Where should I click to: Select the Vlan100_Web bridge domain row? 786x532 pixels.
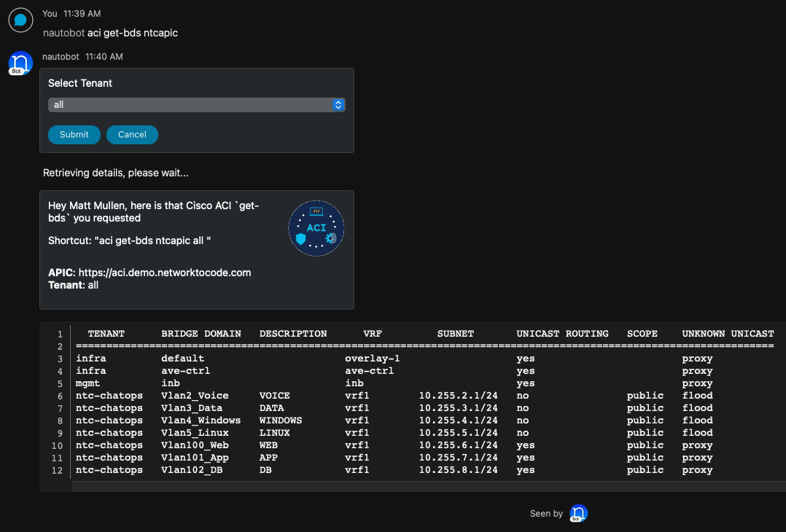click(x=195, y=445)
